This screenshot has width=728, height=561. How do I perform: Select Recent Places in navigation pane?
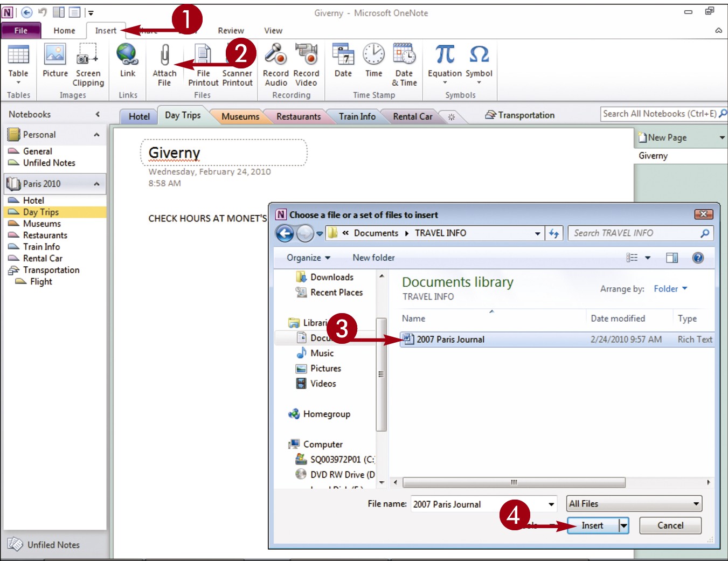point(329,292)
